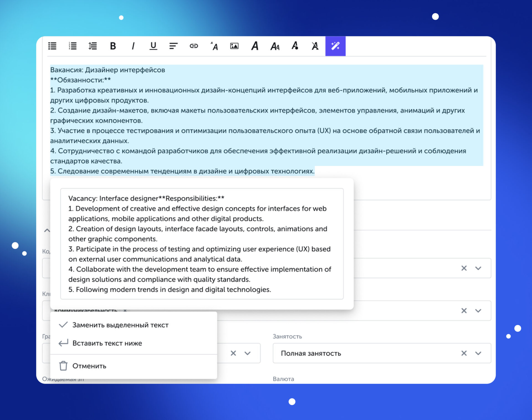
Task: Choose Вставить текст ниже
Action: (x=134, y=343)
